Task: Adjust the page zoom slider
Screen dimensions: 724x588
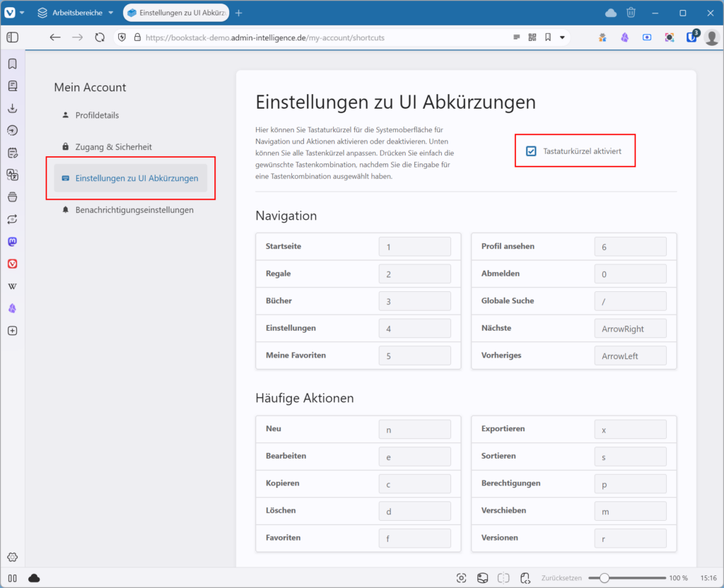Action: (627, 578)
